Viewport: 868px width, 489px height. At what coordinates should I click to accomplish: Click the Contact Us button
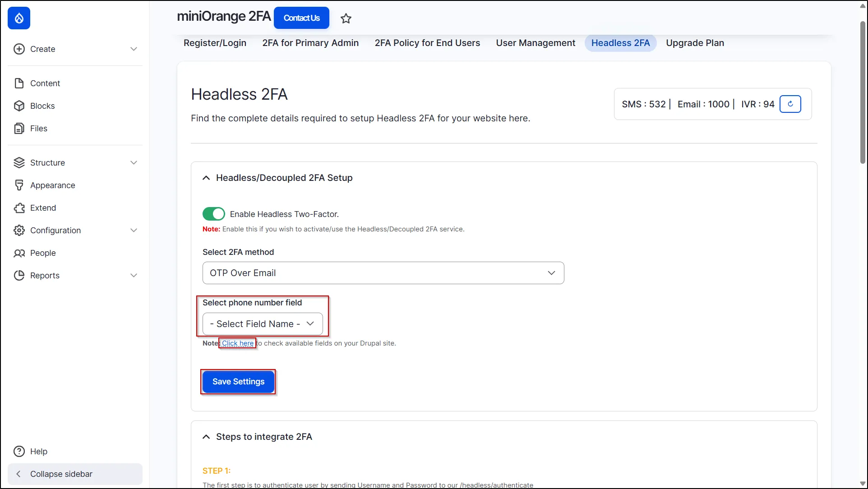(x=301, y=18)
